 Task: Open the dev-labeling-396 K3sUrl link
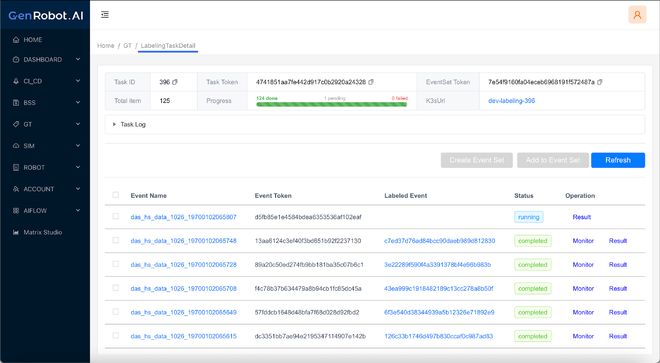[x=511, y=101]
